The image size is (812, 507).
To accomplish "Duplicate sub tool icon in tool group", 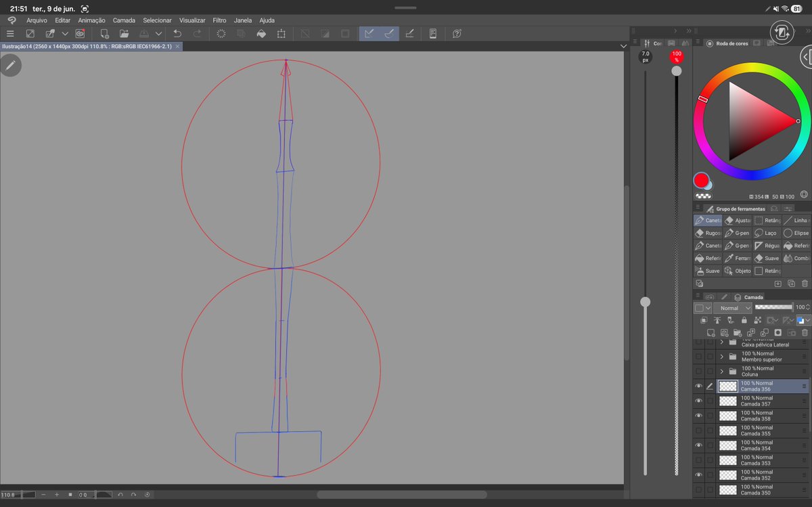I will pyautogui.click(x=791, y=284).
